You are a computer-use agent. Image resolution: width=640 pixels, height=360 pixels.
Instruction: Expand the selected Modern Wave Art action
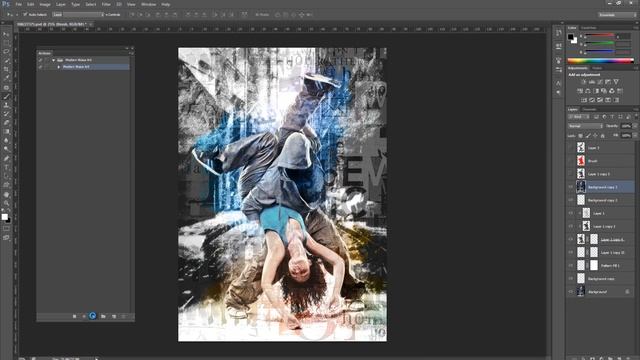58,67
